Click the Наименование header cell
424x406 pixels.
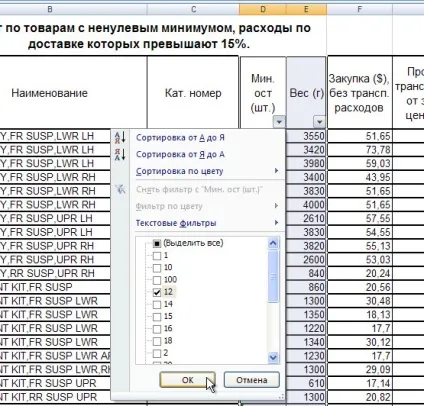click(73, 93)
